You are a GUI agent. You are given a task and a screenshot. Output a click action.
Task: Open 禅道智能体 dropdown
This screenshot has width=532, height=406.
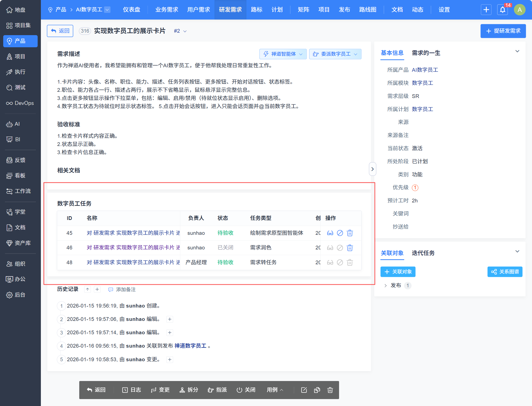283,54
